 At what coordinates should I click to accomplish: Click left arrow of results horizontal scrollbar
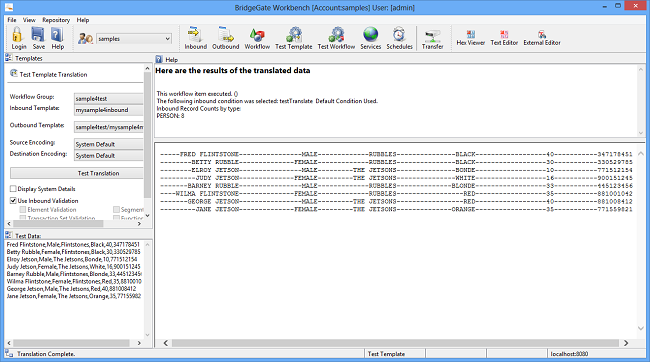[x=165, y=343]
